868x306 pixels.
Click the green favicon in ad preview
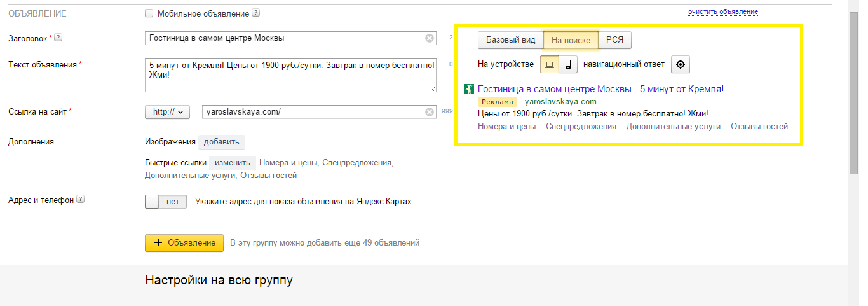click(469, 90)
